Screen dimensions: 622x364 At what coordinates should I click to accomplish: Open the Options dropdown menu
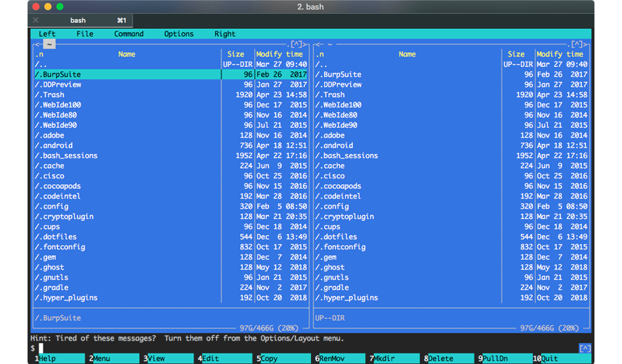[178, 34]
